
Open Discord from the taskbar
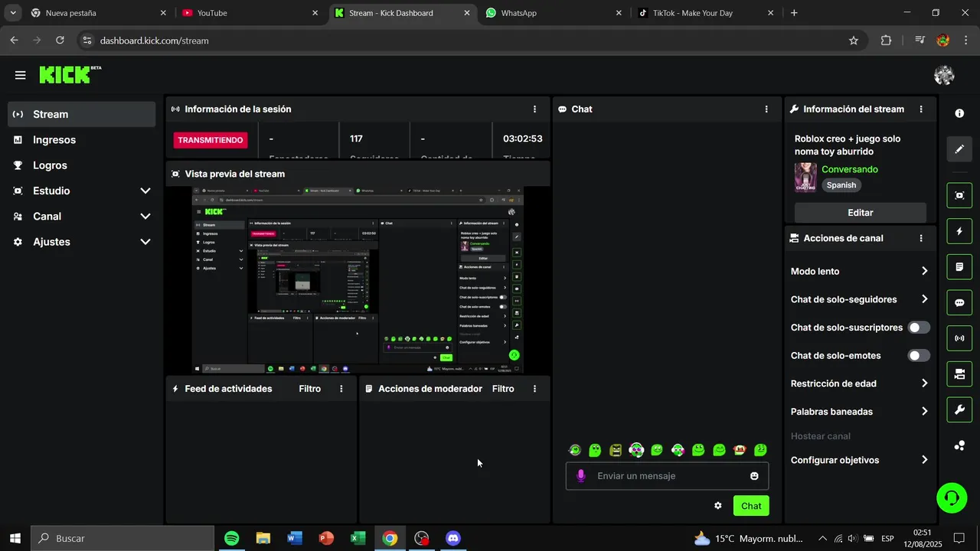point(453,539)
